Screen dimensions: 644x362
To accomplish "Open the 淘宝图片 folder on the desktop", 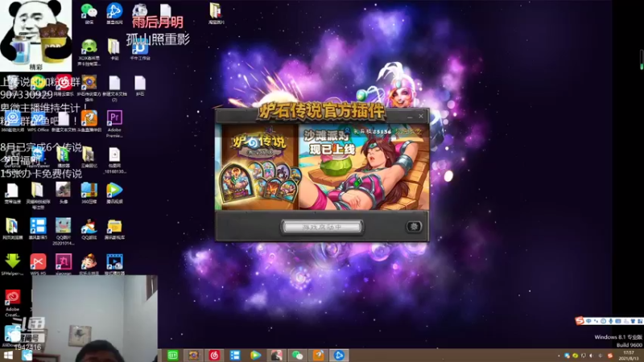I will [x=216, y=13].
